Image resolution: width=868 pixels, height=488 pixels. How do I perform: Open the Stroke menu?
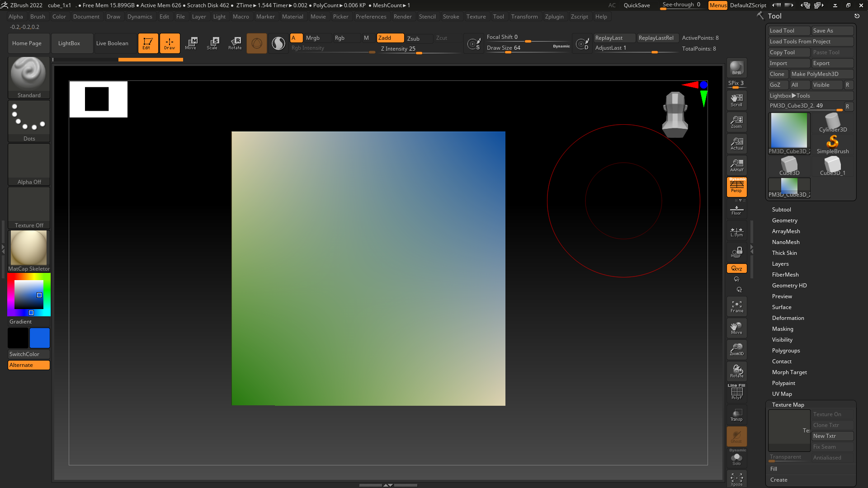pos(450,17)
